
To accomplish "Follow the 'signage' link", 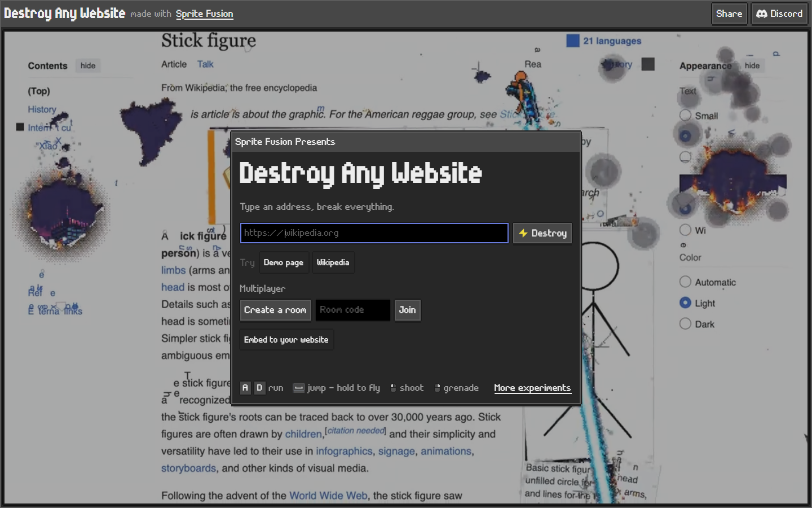I will pyautogui.click(x=396, y=451).
